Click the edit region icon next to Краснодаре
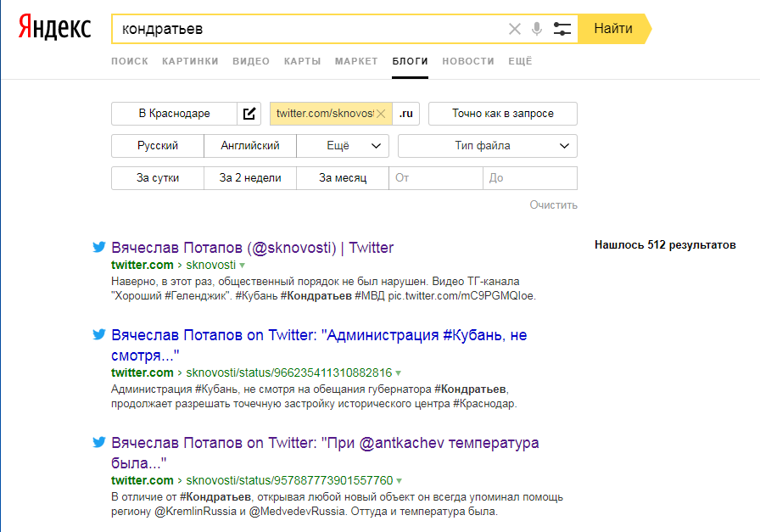 click(249, 114)
